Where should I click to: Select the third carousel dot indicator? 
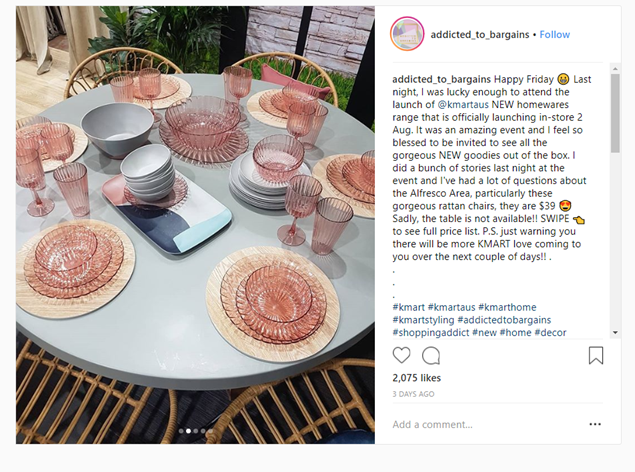pyautogui.click(x=196, y=431)
